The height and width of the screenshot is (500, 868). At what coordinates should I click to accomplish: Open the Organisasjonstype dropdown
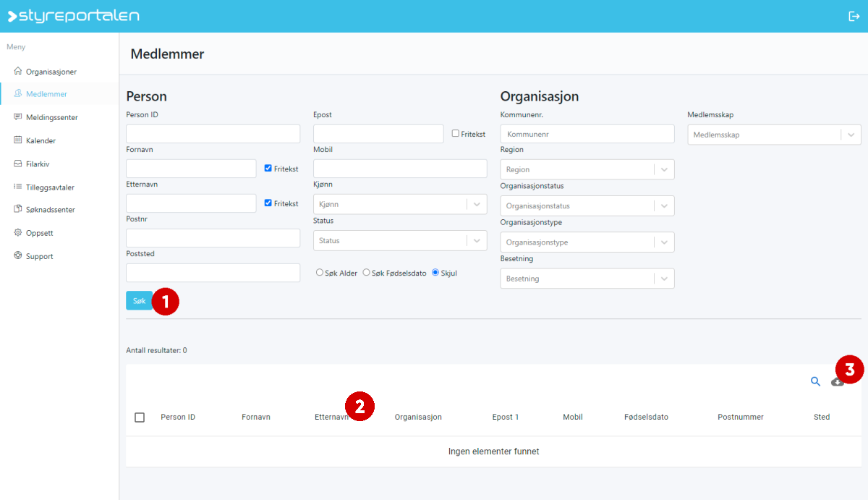click(x=587, y=242)
